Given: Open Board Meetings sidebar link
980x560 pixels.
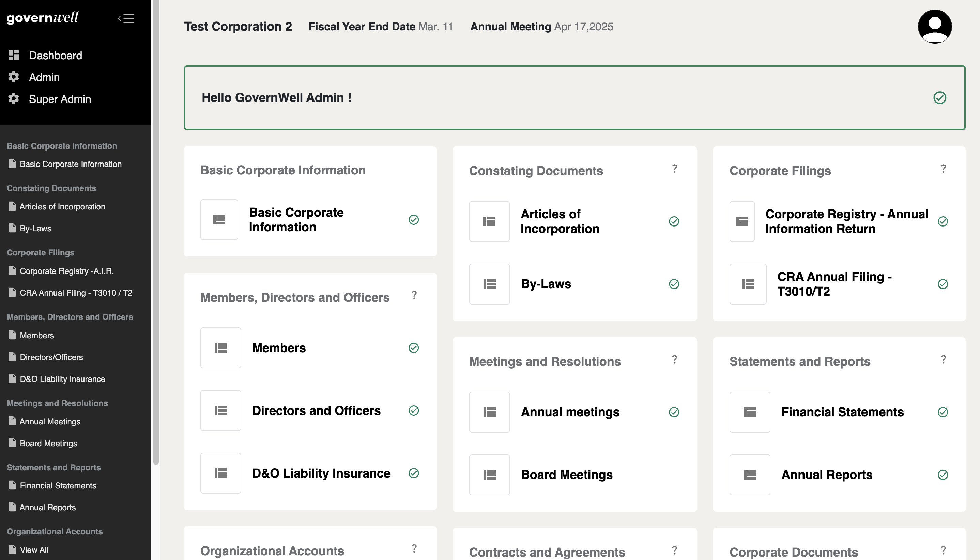Looking at the screenshot, I should pyautogui.click(x=48, y=443).
